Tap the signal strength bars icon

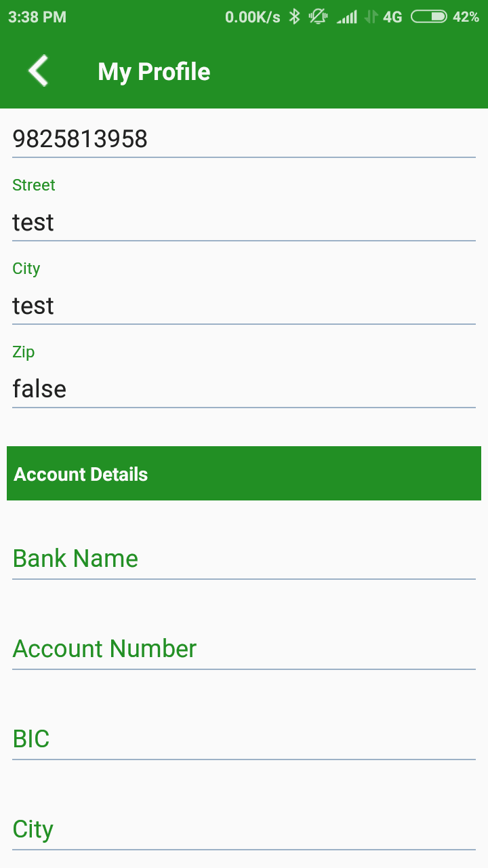[346, 17]
